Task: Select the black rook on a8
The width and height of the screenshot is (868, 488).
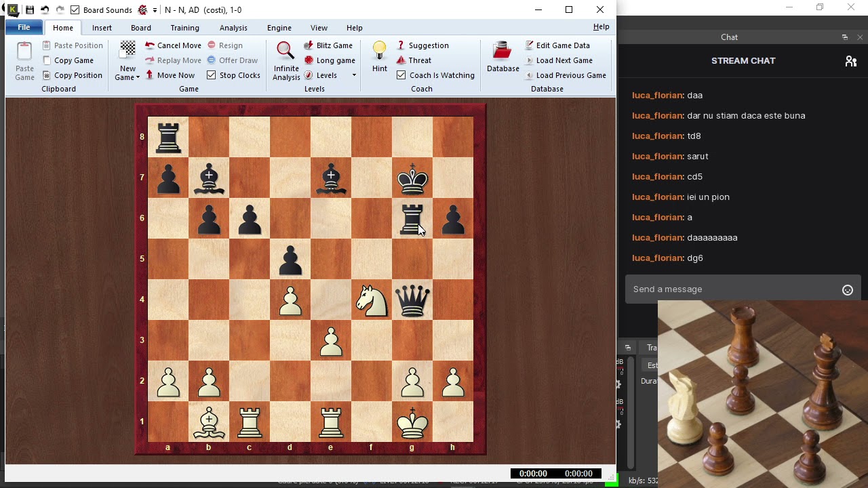Action: pyautogui.click(x=168, y=137)
